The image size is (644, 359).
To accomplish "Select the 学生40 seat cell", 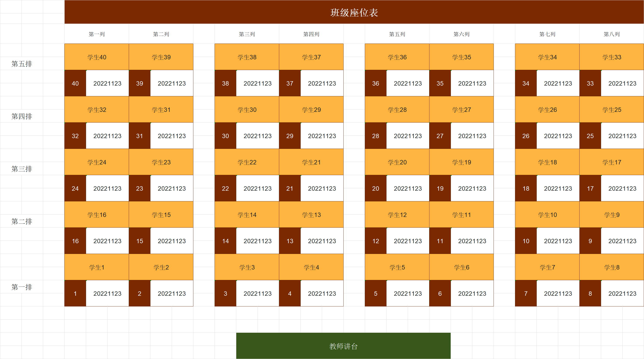I will (96, 57).
